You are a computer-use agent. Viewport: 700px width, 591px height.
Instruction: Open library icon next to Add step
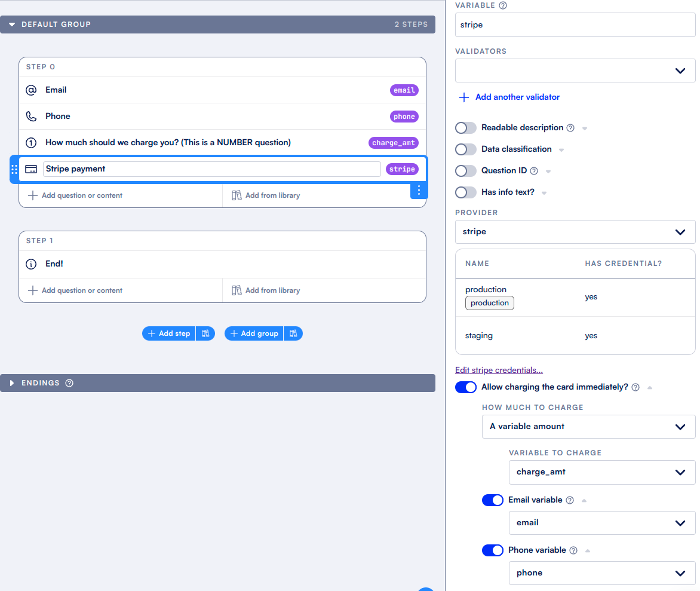205,333
